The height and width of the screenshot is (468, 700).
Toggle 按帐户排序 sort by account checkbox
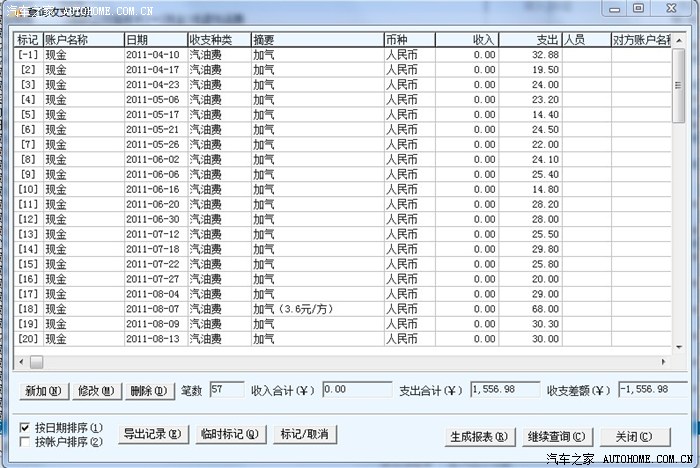click(26, 441)
